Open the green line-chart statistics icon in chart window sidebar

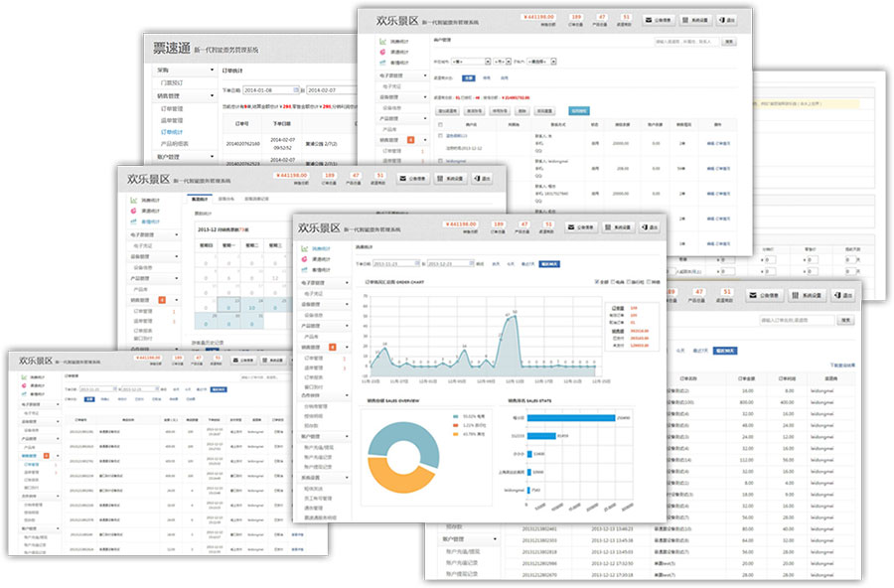point(305,249)
